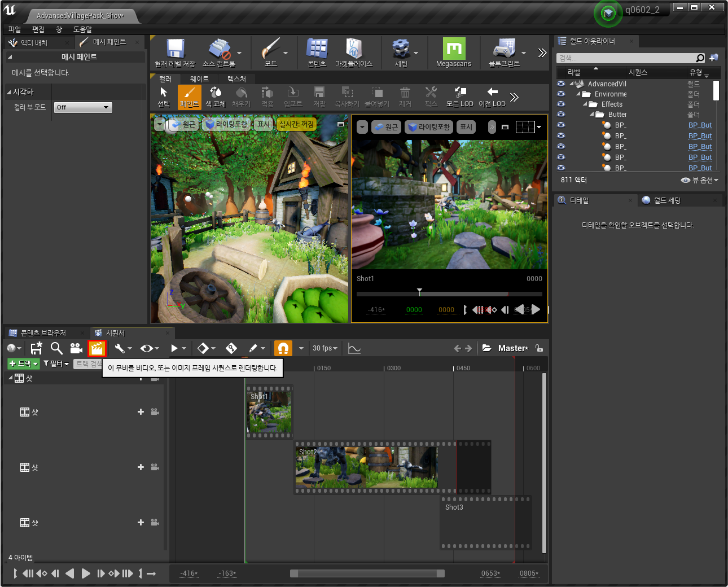
Task: Hide the Butter folder eye
Action: coord(561,114)
